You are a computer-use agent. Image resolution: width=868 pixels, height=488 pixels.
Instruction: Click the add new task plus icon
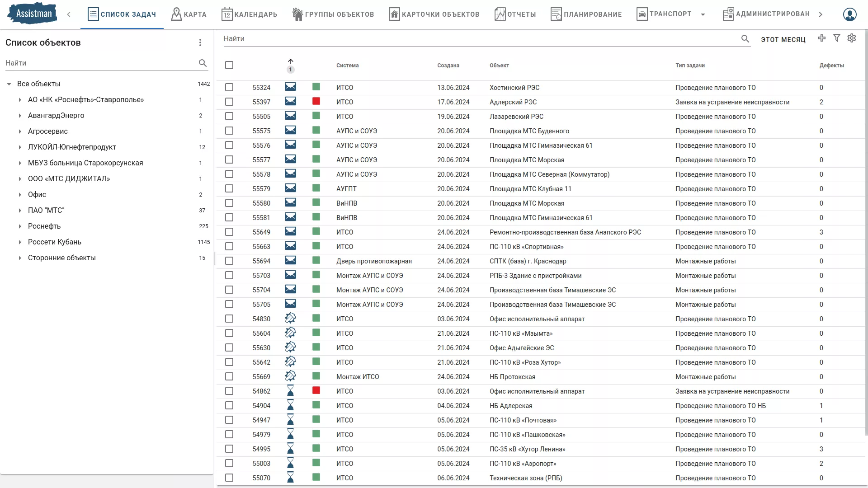822,38
